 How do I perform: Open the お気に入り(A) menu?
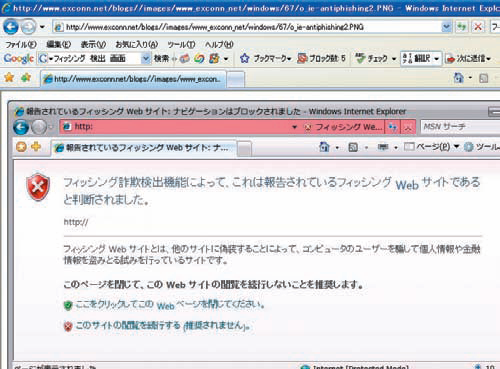click(136, 44)
